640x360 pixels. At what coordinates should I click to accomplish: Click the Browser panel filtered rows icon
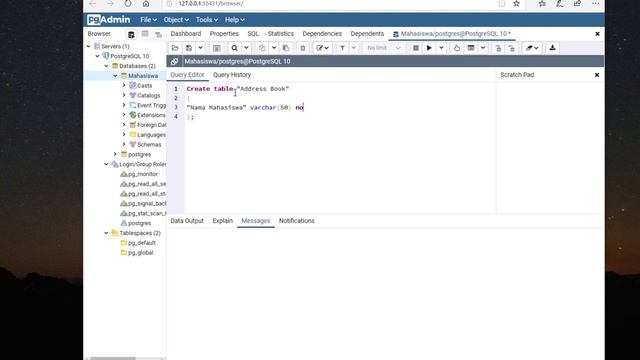[158, 34]
